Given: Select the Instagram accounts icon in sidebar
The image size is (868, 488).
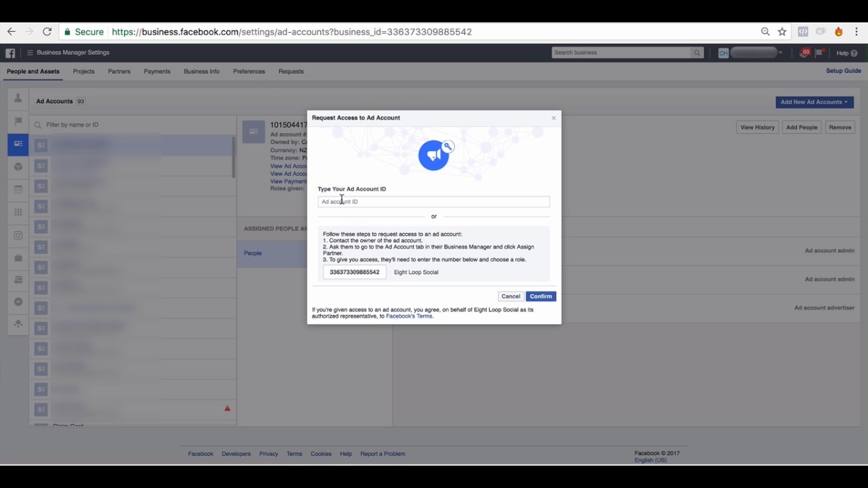Looking at the screenshot, I should [18, 235].
